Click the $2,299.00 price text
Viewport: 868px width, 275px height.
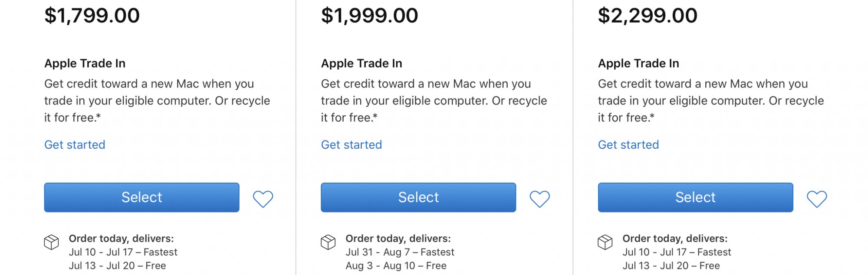point(648,16)
